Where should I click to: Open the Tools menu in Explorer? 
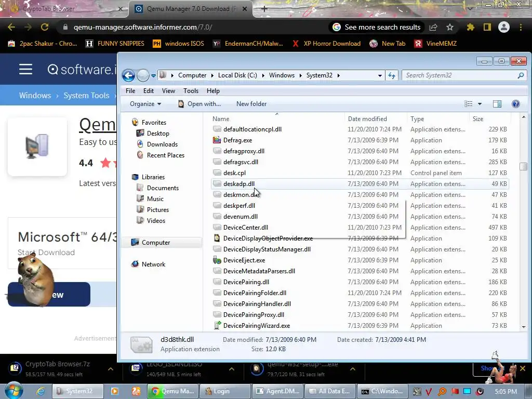pos(191,91)
